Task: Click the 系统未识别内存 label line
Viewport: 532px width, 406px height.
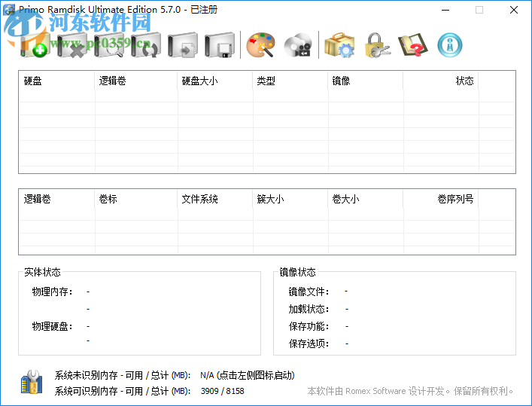Action: 123,375
